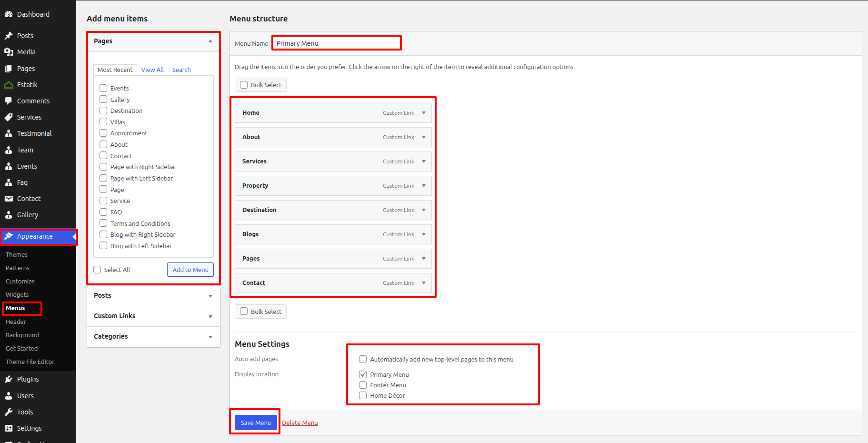Open Plugins via its plug icon
Viewport: 868px width, 443px height.
9,379
